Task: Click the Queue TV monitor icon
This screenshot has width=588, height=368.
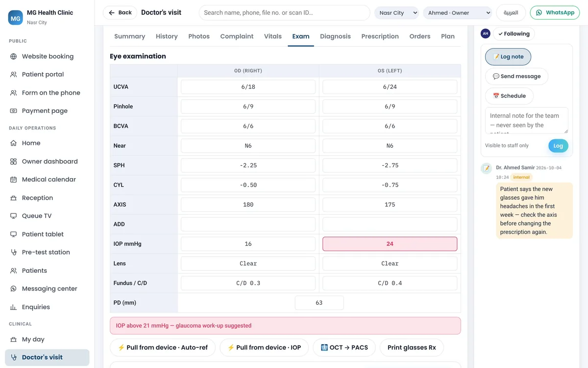Action: point(14,216)
